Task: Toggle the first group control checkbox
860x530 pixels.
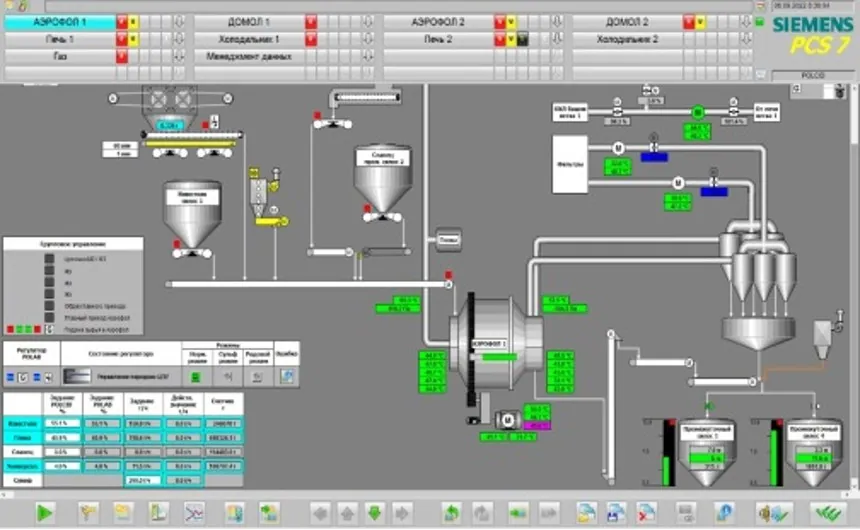Action: [x=49, y=258]
